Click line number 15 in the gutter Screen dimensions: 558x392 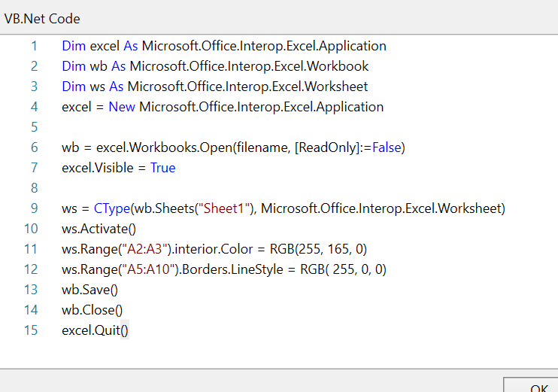click(31, 330)
